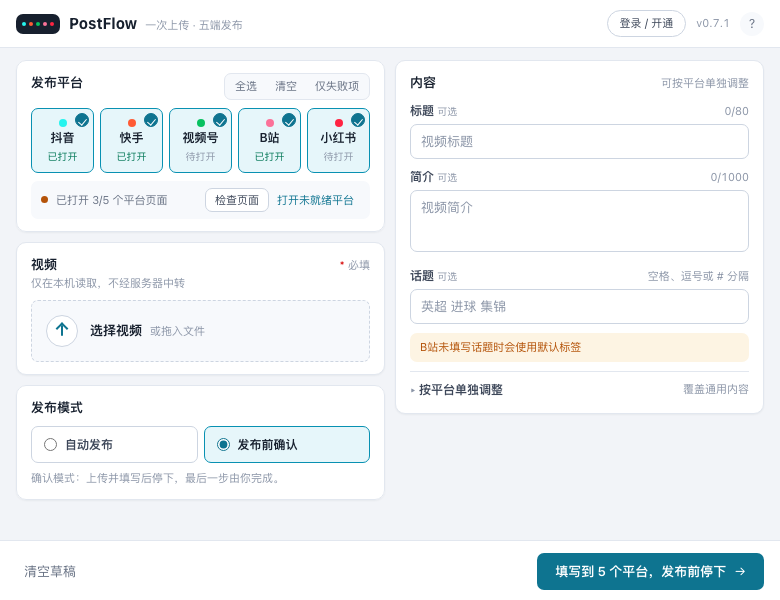This screenshot has height=600, width=780.
Task: Click the PostFlow logo icon
Action: coord(38,24)
